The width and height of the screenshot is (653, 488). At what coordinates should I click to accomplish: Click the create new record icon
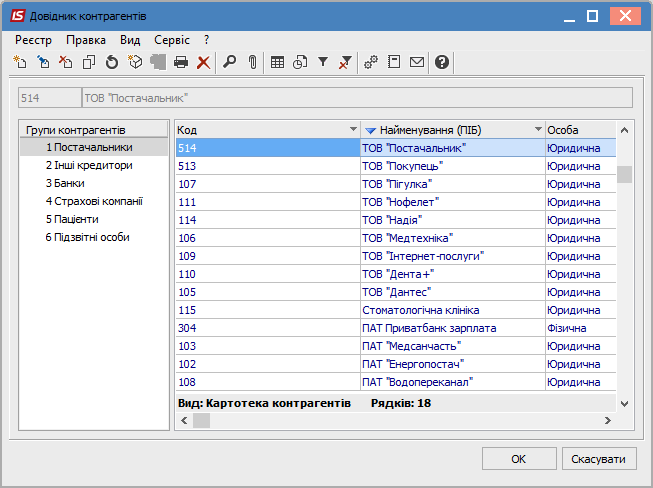[20, 62]
